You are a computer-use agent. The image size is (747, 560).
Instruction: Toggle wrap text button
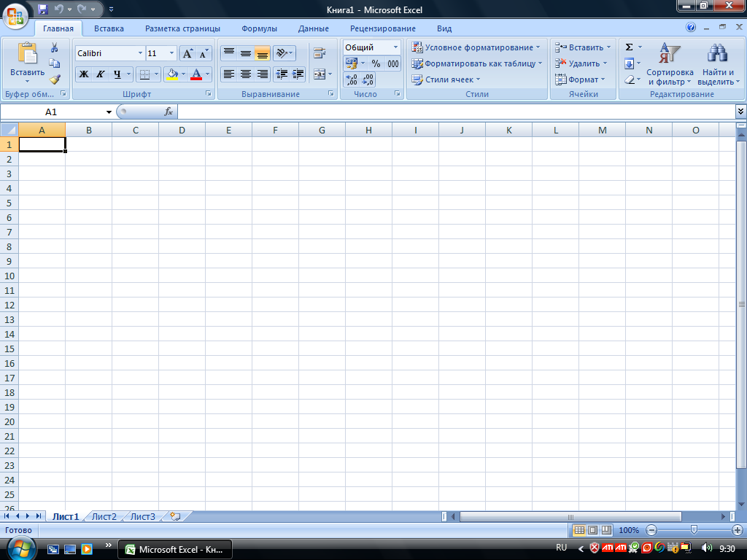(x=320, y=52)
